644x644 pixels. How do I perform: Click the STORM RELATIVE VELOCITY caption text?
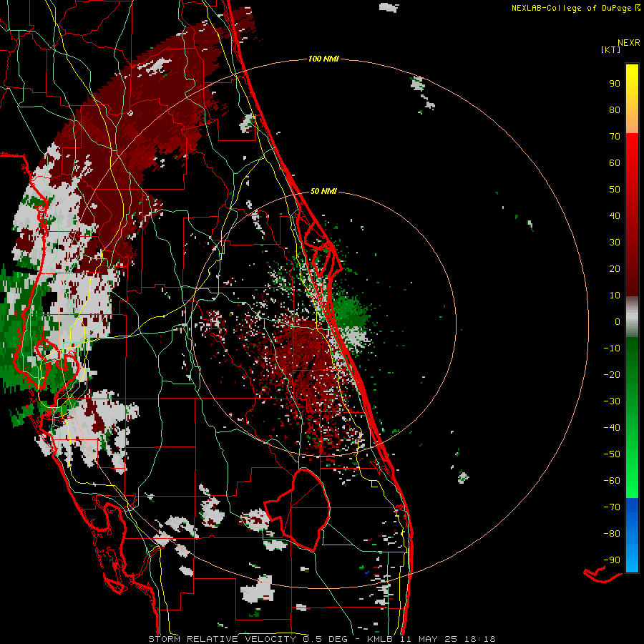[222, 639]
